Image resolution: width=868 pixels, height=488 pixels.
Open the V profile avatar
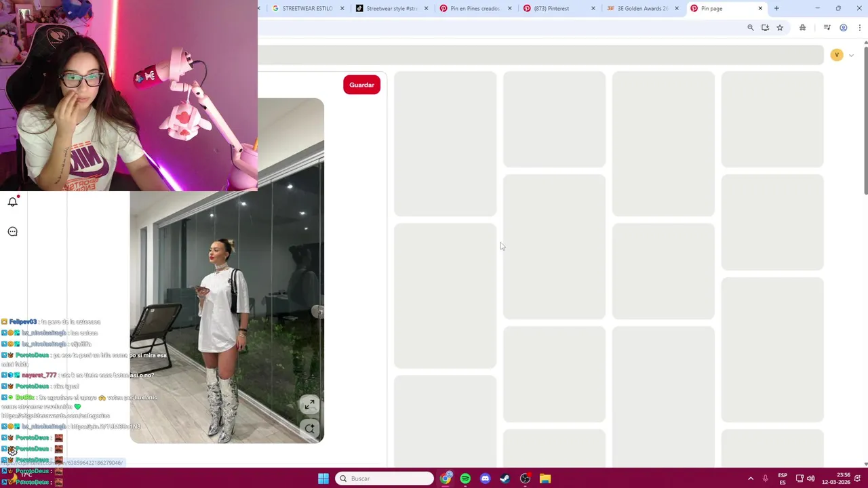tap(837, 55)
